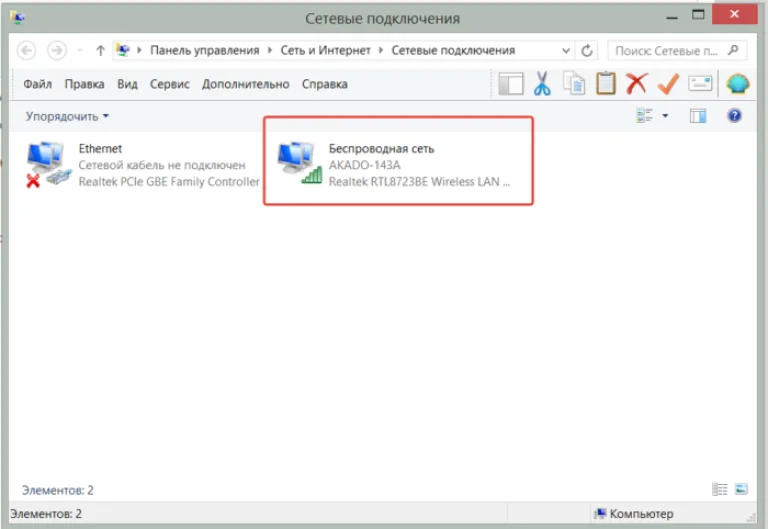This screenshot has height=529, width=768.
Task: Toggle the preview pane icon
Action: pos(698,116)
